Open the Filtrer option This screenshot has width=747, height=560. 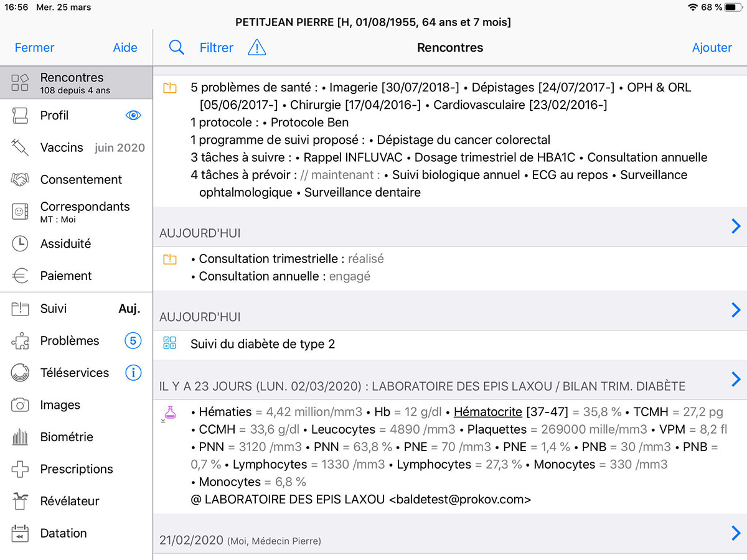click(x=216, y=48)
